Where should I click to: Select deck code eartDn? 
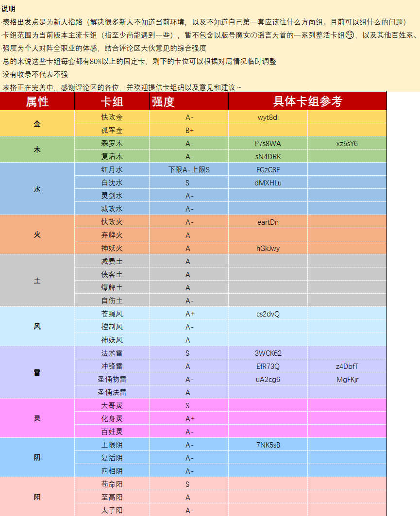268,222
